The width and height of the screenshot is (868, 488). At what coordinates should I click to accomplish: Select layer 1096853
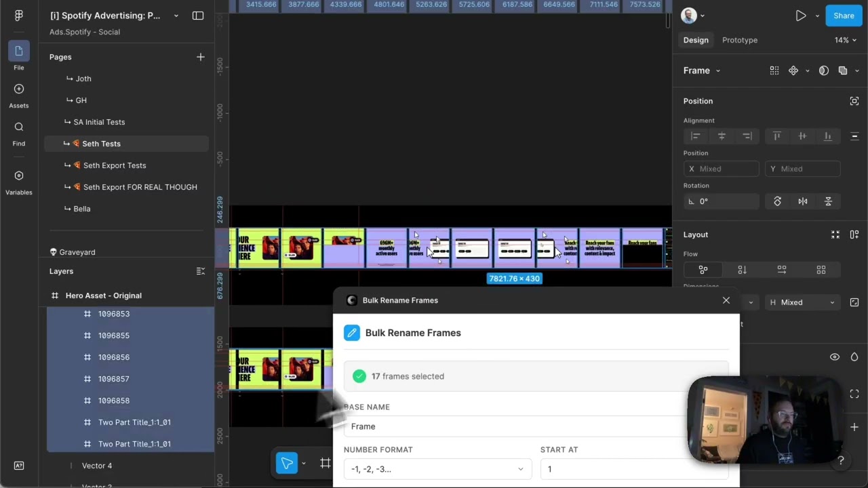(113, 314)
